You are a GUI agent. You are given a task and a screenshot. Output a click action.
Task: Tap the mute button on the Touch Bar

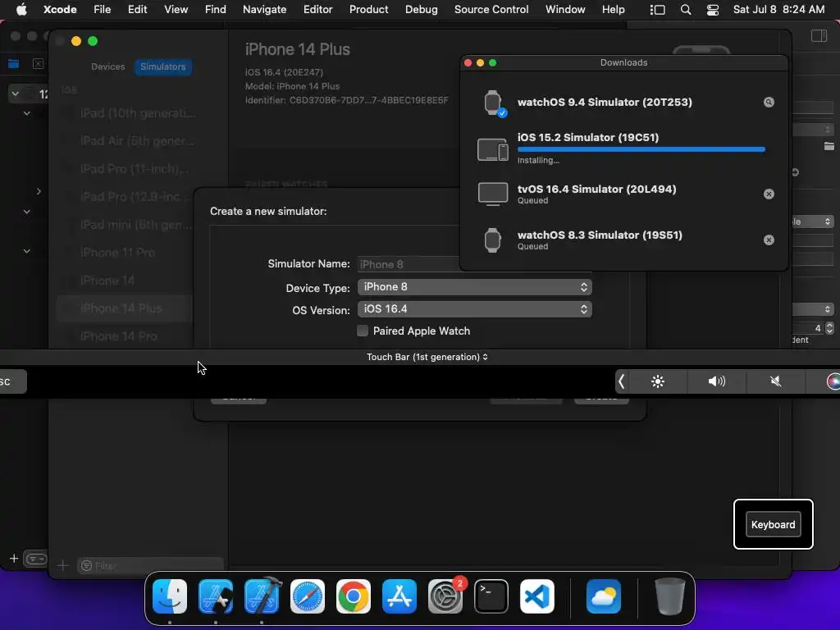click(775, 381)
